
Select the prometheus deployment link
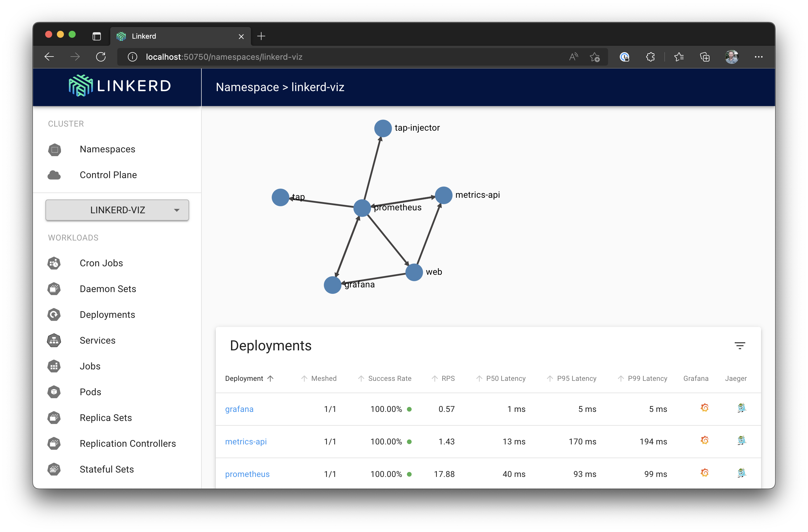248,474
